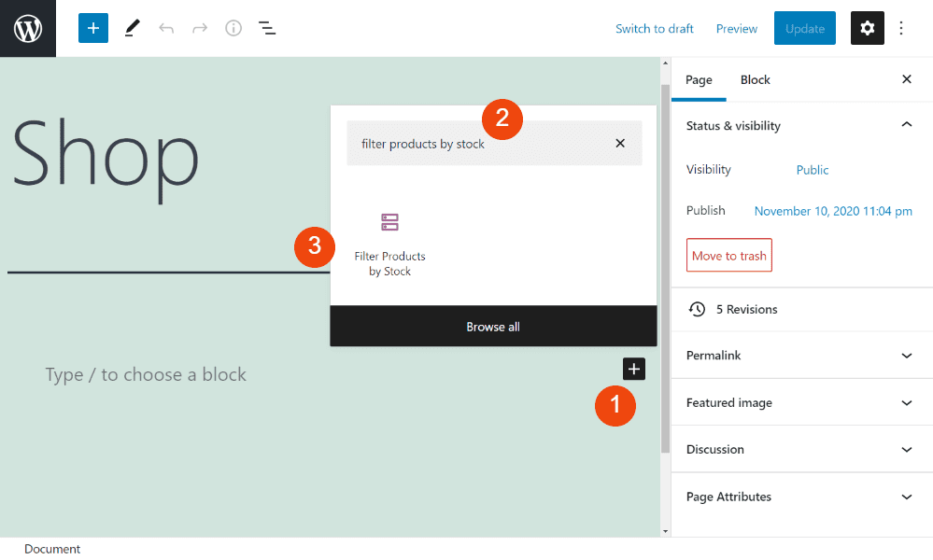
Task: Clear the block search field with the X
Action: click(x=619, y=143)
